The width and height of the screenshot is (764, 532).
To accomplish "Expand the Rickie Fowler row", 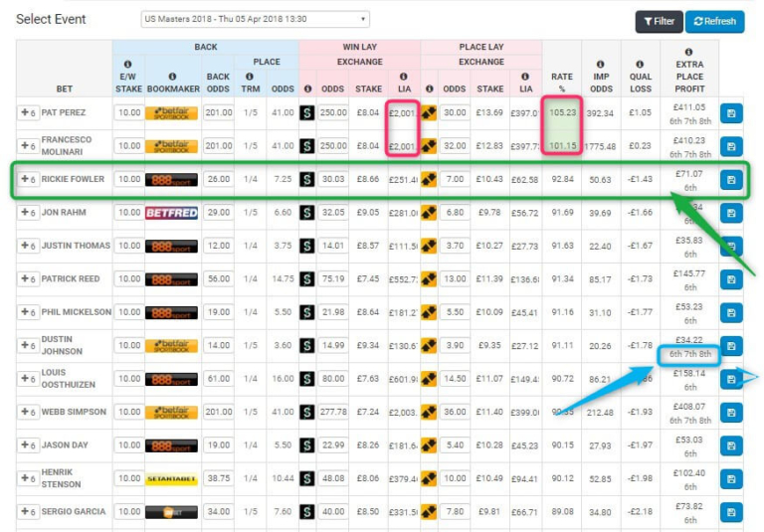I will pos(28,179).
